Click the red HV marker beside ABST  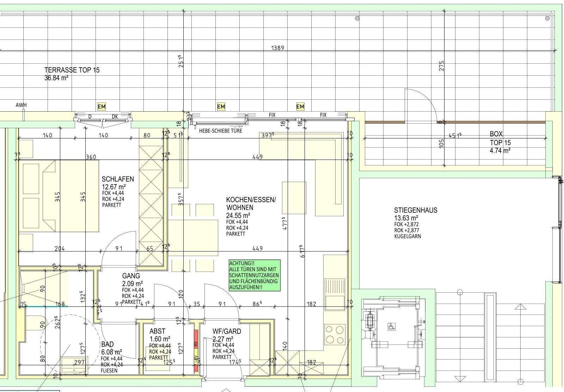click(196, 343)
